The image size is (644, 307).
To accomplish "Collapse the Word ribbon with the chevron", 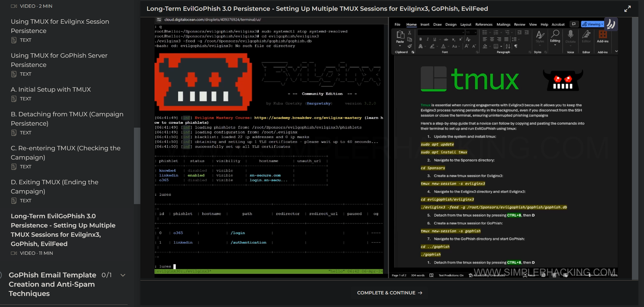I will point(616,52).
